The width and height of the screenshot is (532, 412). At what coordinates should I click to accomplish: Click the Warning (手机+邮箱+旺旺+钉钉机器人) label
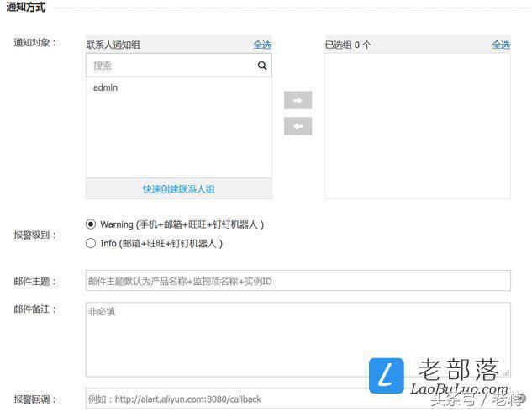point(182,224)
